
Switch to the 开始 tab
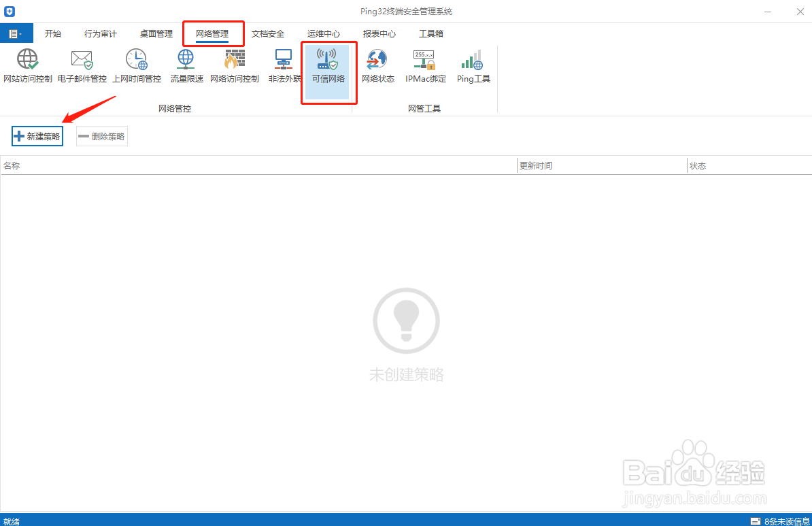pyautogui.click(x=53, y=34)
